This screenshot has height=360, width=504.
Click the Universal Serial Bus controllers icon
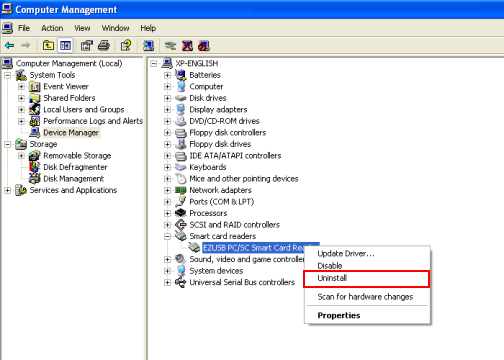tap(181, 282)
